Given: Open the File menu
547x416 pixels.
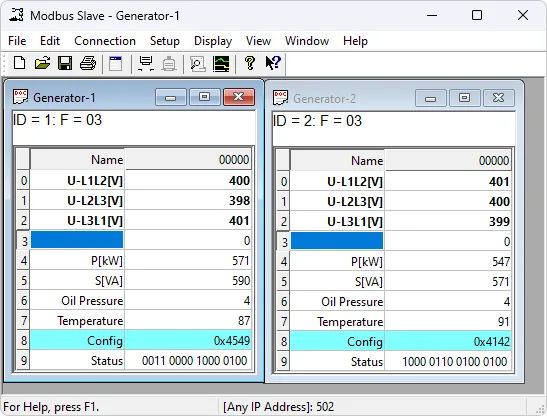Looking at the screenshot, I should 17,41.
